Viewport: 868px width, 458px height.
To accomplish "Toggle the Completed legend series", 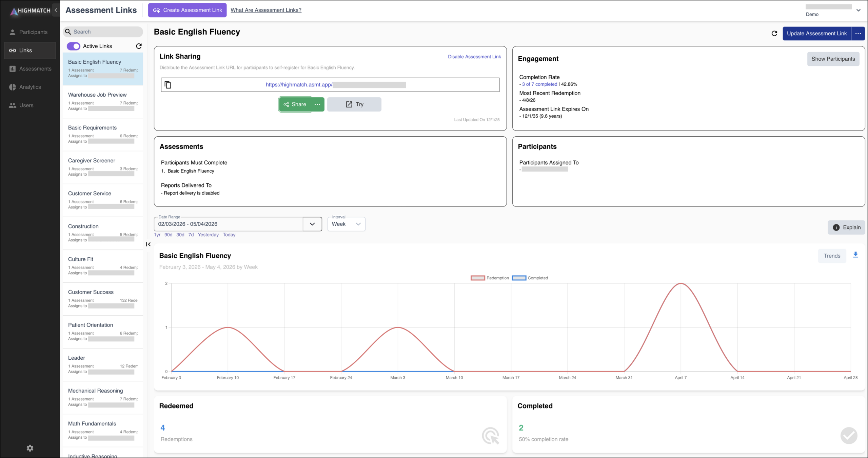I will click(x=530, y=278).
